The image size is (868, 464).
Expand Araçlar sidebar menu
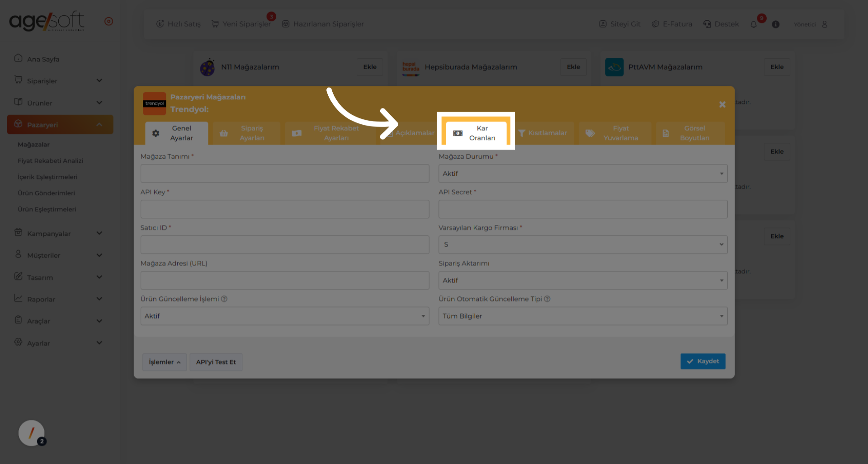60,321
